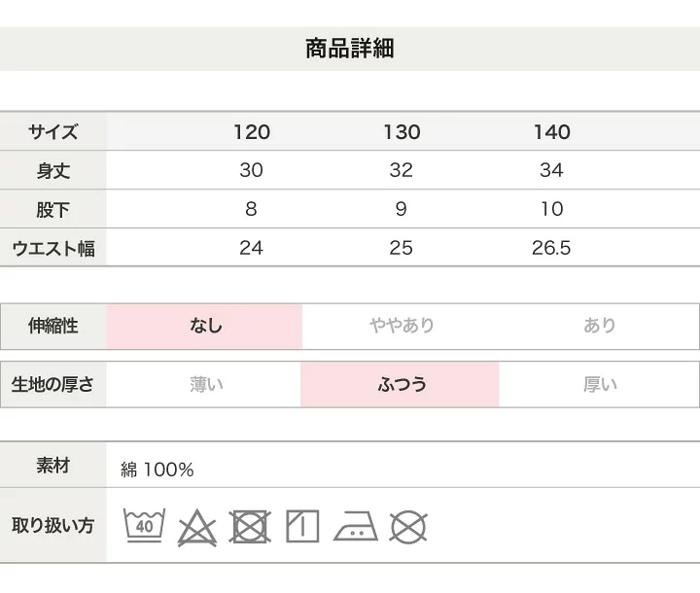Click the do-not-bleach triangle icon
This screenshot has width=700, height=593.
click(196, 527)
